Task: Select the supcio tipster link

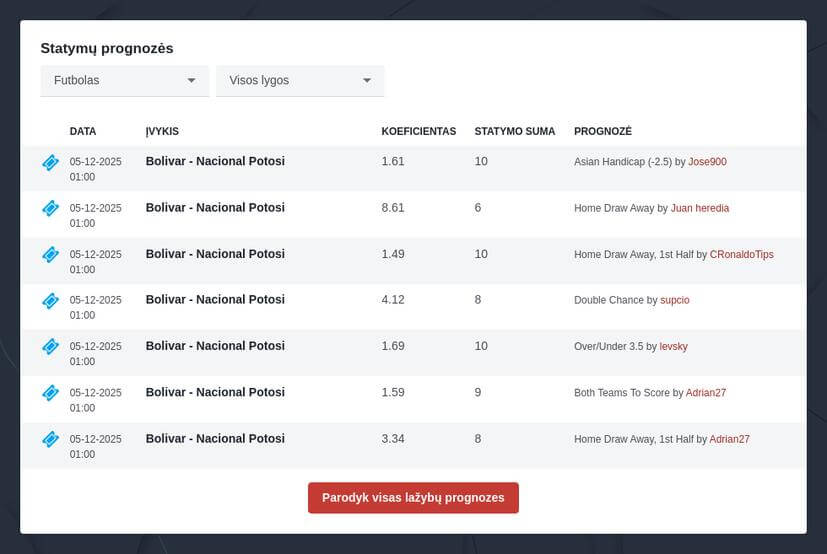Action: point(675,300)
